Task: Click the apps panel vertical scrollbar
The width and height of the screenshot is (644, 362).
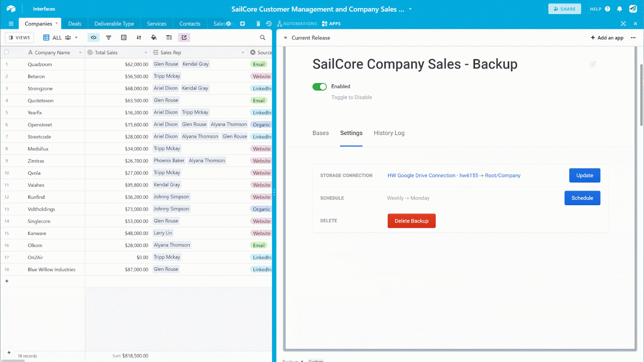Action: 641,95
